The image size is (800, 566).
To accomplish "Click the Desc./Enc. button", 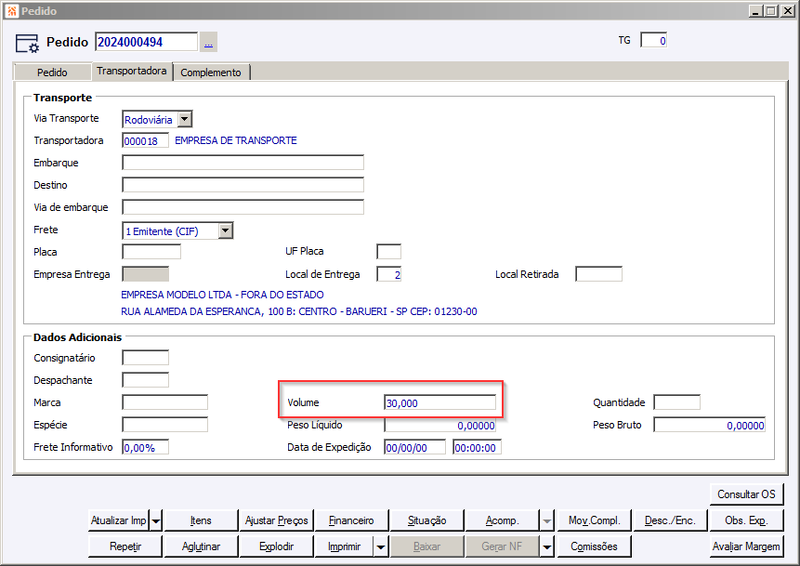I will pyautogui.click(x=669, y=521).
